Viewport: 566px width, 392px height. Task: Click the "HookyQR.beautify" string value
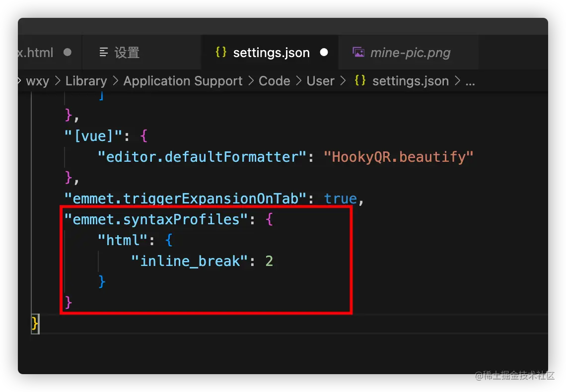399,157
